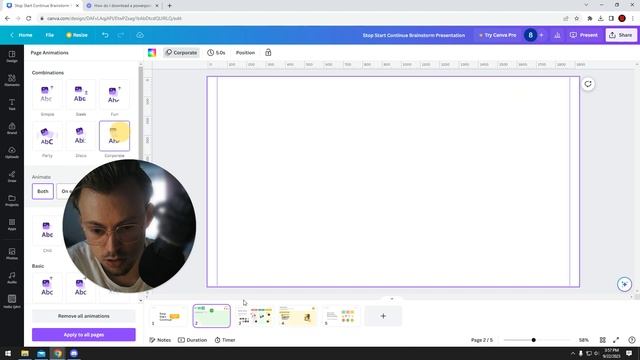Image resolution: width=640 pixels, height=360 pixels.
Task: Open the help question mark icon
Action: pyautogui.click(x=632, y=340)
